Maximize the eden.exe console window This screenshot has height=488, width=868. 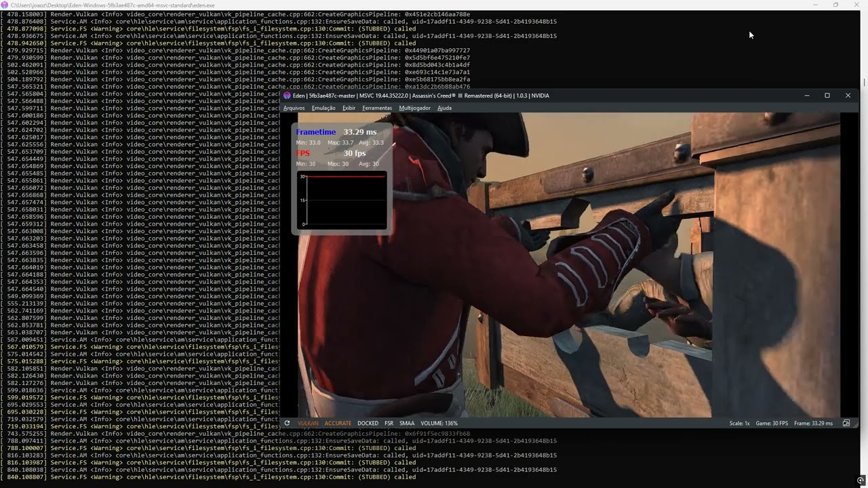coord(835,5)
